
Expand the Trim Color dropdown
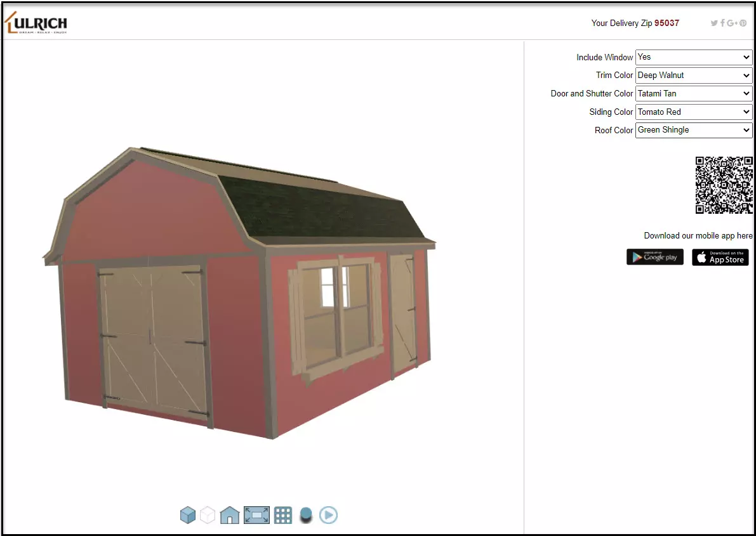click(693, 75)
